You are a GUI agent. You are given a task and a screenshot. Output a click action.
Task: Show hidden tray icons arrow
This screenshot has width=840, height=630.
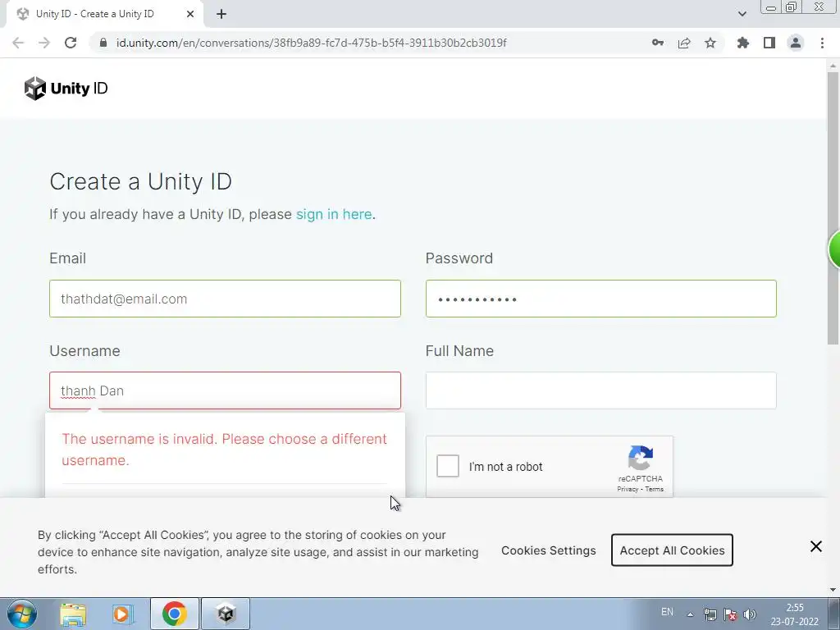[x=691, y=614]
